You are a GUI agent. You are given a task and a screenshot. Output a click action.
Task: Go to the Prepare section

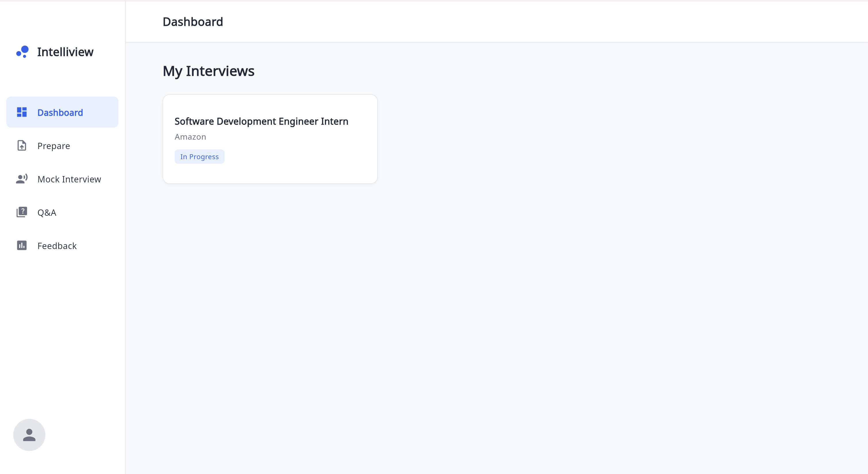[x=54, y=146]
